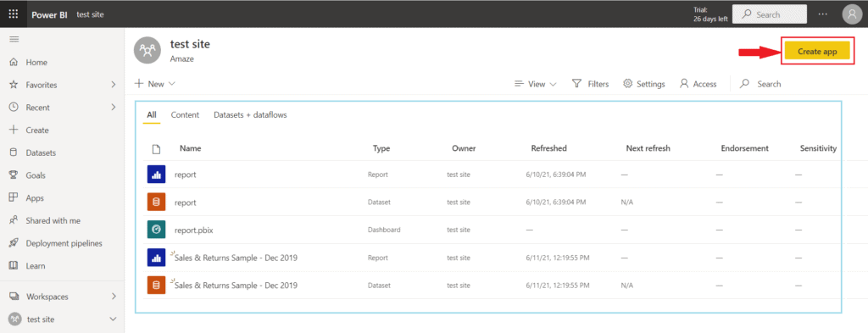The width and height of the screenshot is (868, 333).
Task: Click the Trial 26 days left notice
Action: [710, 14]
